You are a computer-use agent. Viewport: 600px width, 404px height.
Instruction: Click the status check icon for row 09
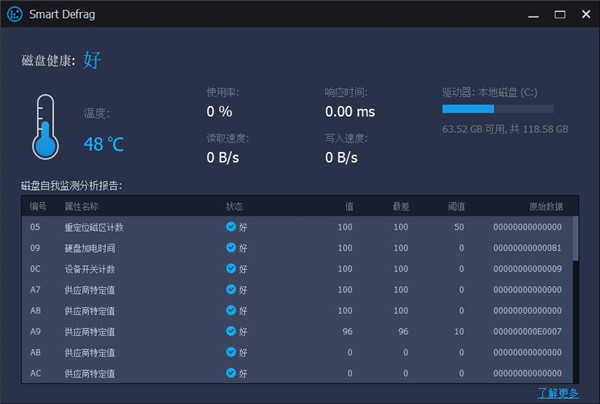231,248
